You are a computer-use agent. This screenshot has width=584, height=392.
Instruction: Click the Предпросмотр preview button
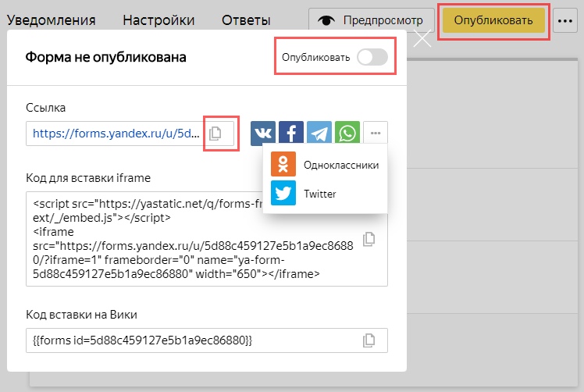point(372,20)
